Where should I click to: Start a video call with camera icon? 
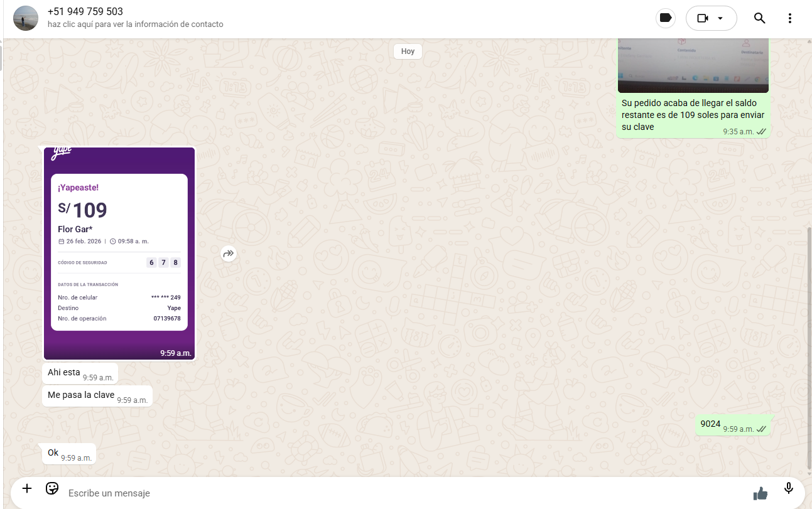tap(703, 18)
